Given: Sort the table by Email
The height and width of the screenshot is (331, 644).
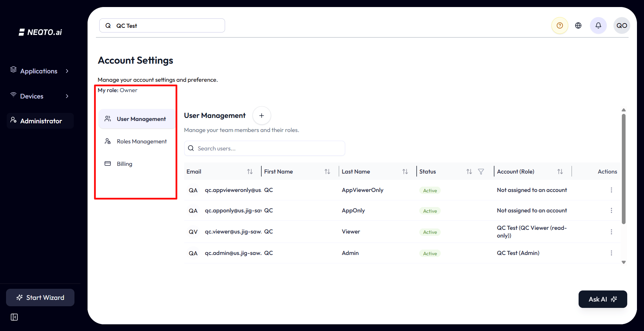Looking at the screenshot, I should point(250,172).
